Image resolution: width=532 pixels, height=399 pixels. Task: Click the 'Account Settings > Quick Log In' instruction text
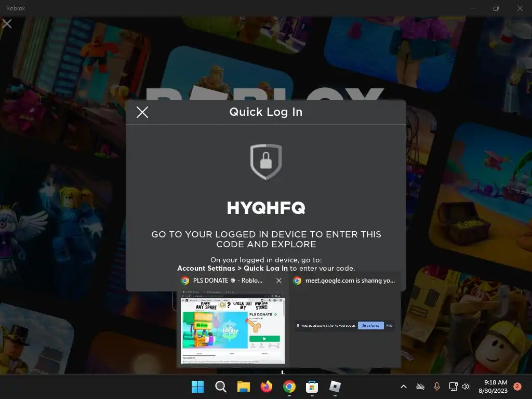[232, 269]
